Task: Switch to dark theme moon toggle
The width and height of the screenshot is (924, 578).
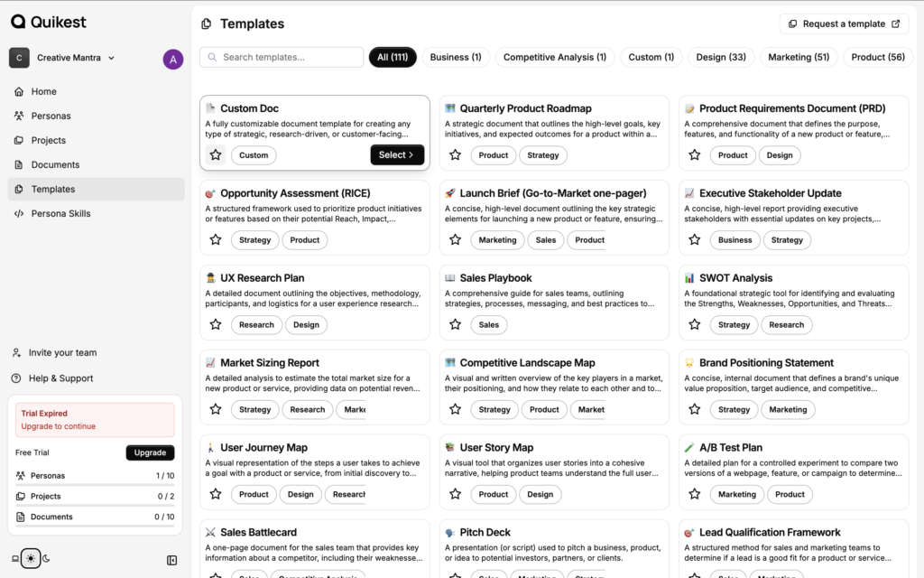Action: click(x=46, y=559)
